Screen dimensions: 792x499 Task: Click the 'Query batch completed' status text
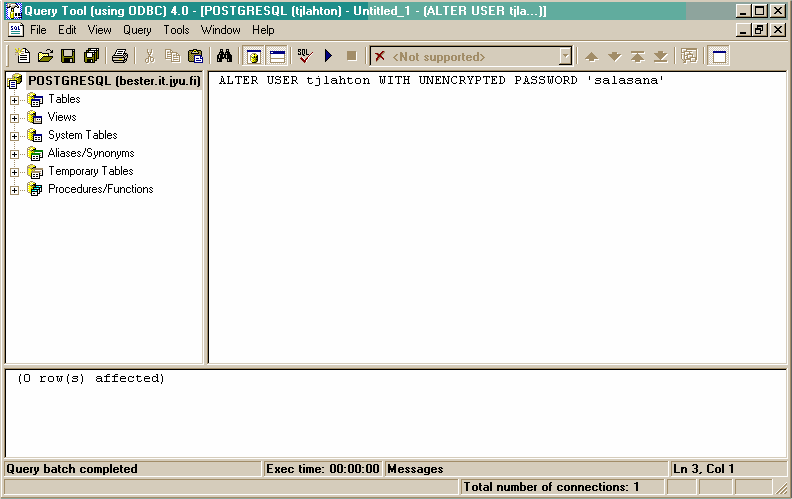coord(72,469)
